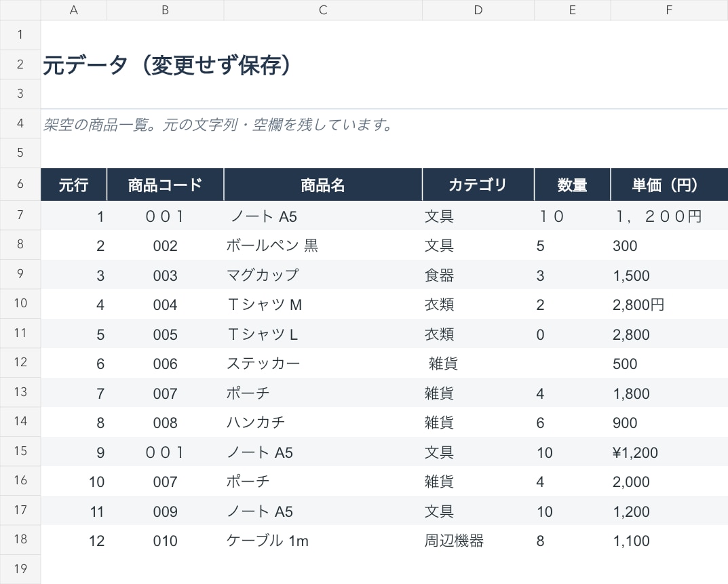Click the 商品コード header cell
This screenshot has width=728, height=584.
coord(166,184)
